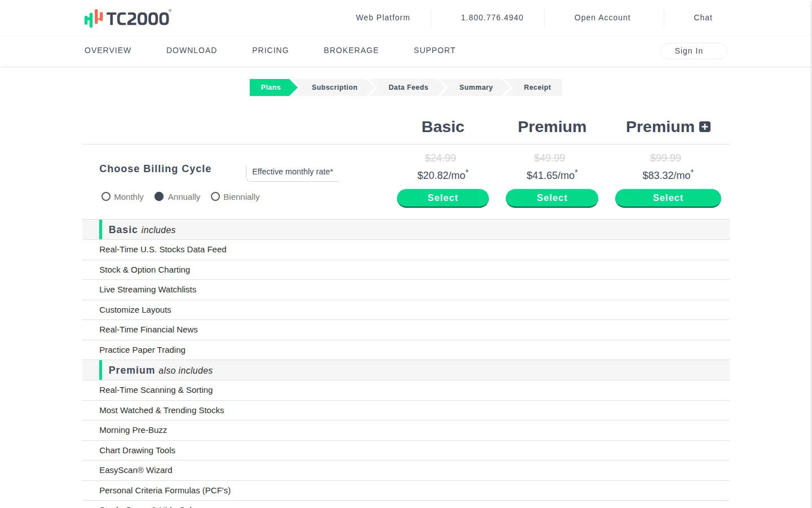Screen dimensions: 812x508
Task: Jump to the Data Feeds step
Action: point(408,87)
